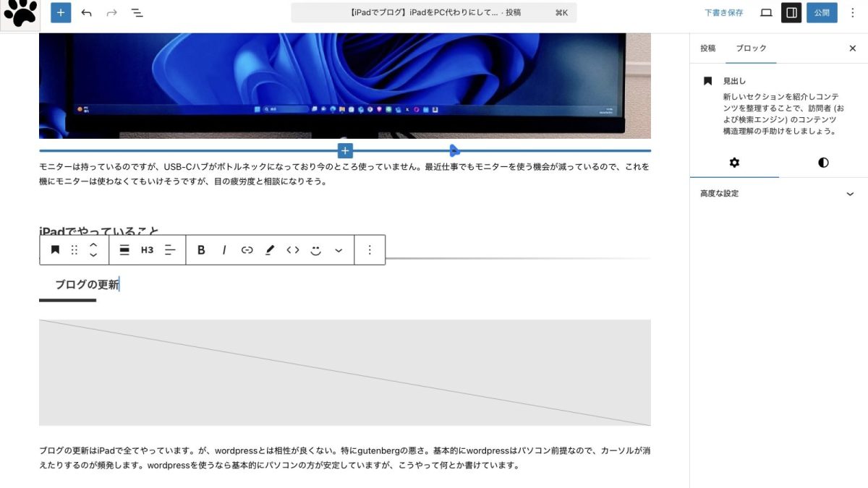Select the highlighter marker tool
868x488 pixels.
coord(270,250)
